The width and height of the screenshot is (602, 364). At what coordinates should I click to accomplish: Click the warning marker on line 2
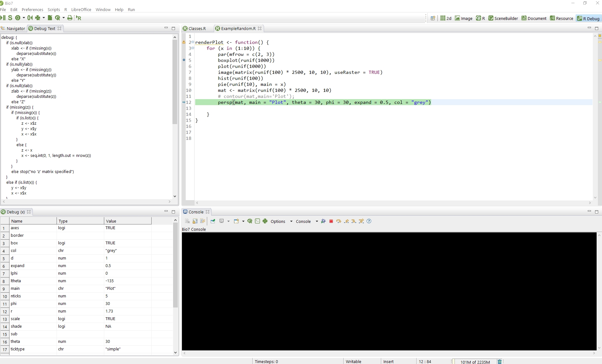pos(184,42)
